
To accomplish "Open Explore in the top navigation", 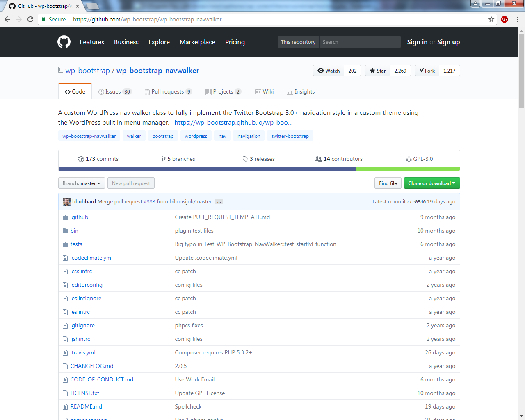I will coord(159,42).
